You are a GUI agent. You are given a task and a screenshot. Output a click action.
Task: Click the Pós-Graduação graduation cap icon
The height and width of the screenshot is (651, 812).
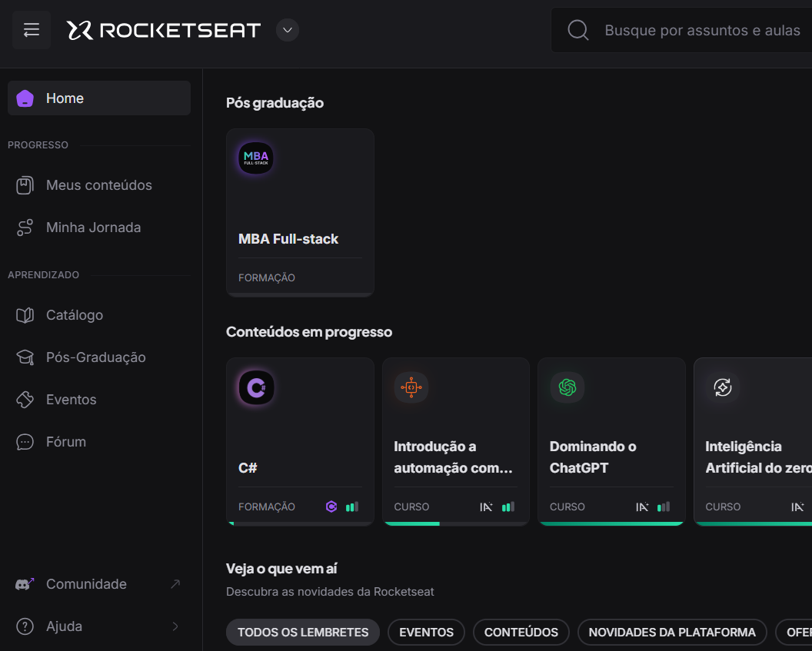(25, 357)
